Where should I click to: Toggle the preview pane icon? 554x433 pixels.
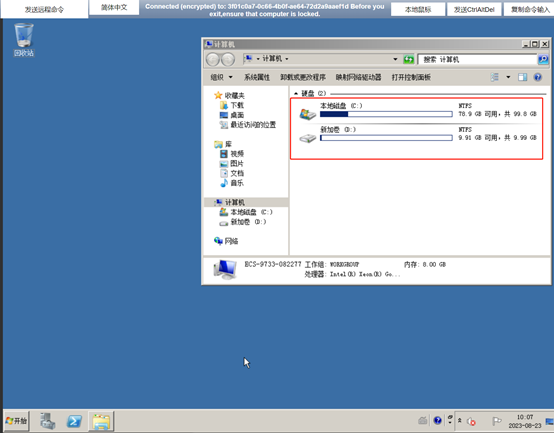(522, 77)
